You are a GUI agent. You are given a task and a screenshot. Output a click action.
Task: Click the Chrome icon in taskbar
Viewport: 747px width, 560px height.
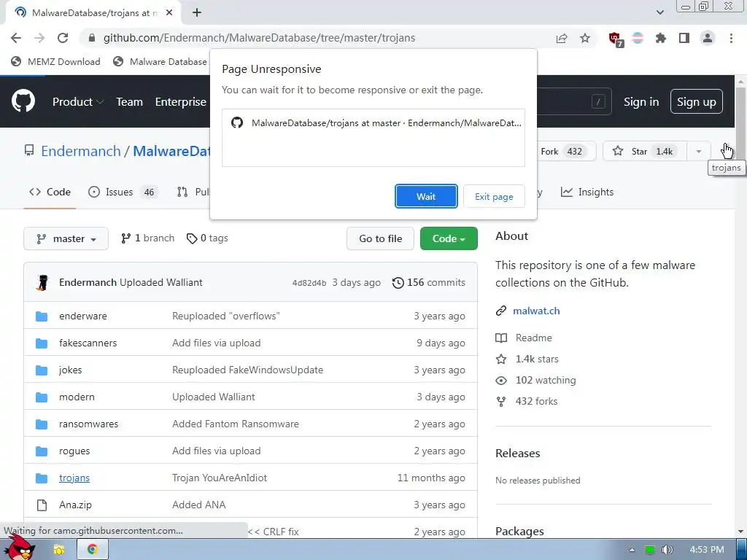pyautogui.click(x=93, y=550)
